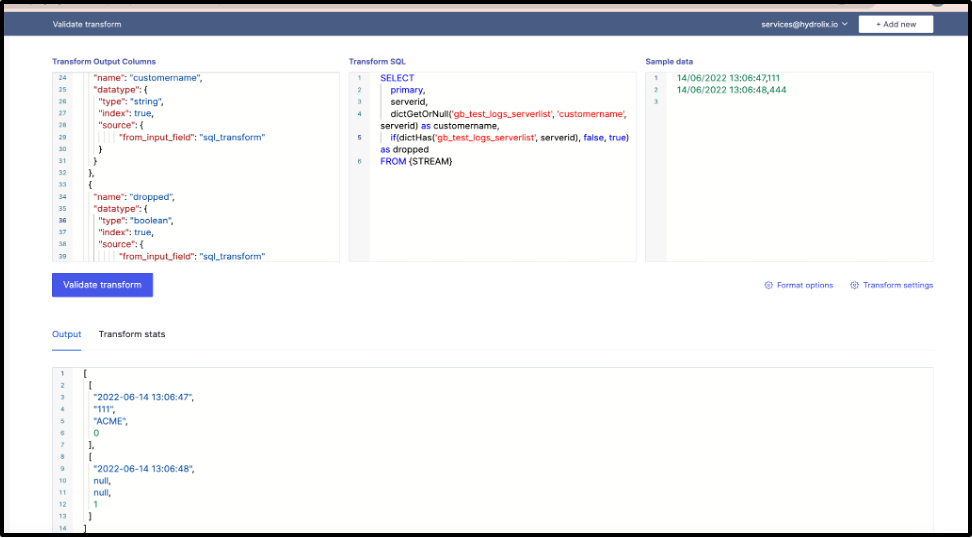972x538 pixels.
Task: Click the Transform Output Columns label
Action: point(104,61)
